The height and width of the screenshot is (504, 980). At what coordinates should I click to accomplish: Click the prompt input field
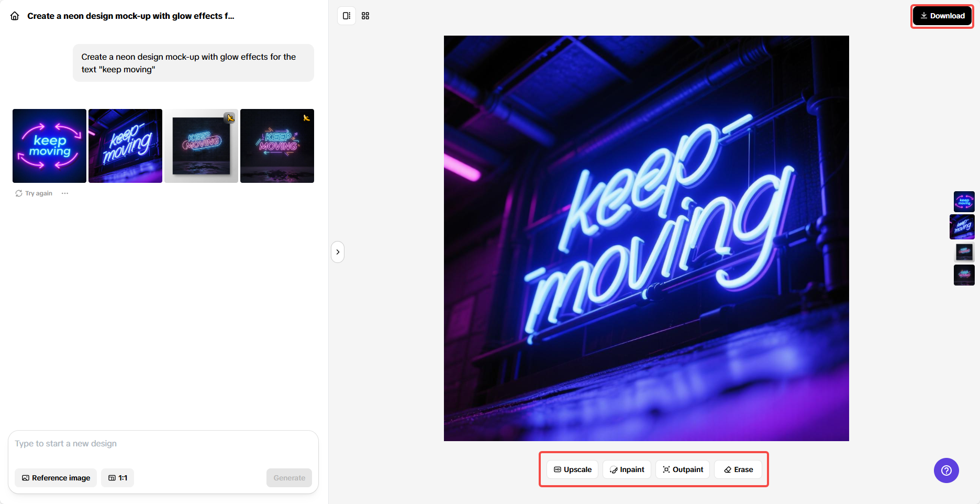click(157, 443)
